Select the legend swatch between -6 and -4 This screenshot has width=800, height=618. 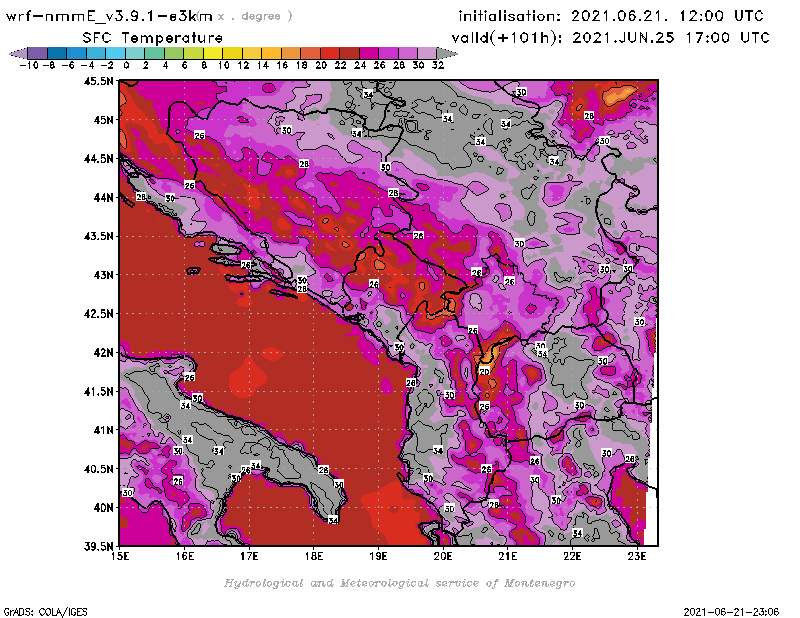[77, 53]
